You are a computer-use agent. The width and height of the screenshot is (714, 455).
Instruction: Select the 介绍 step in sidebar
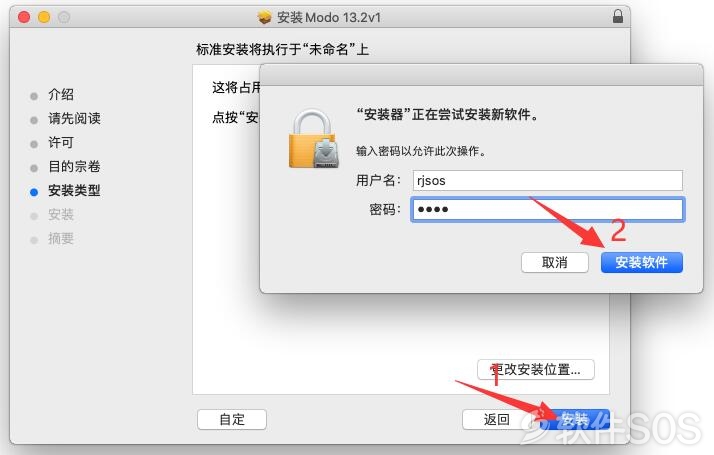[x=61, y=95]
